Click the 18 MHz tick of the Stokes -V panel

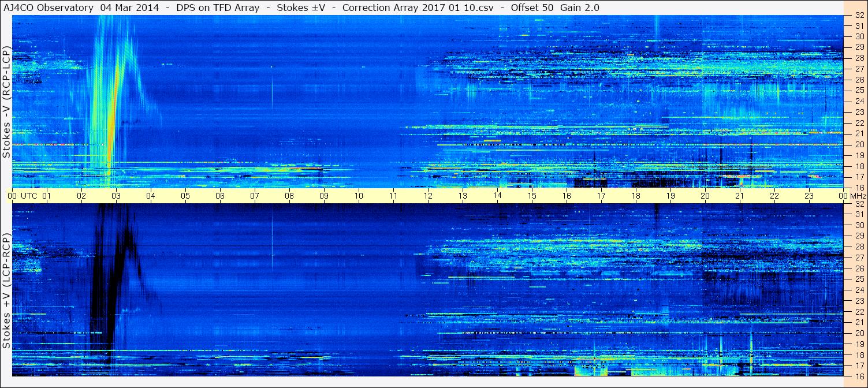[x=859, y=166]
